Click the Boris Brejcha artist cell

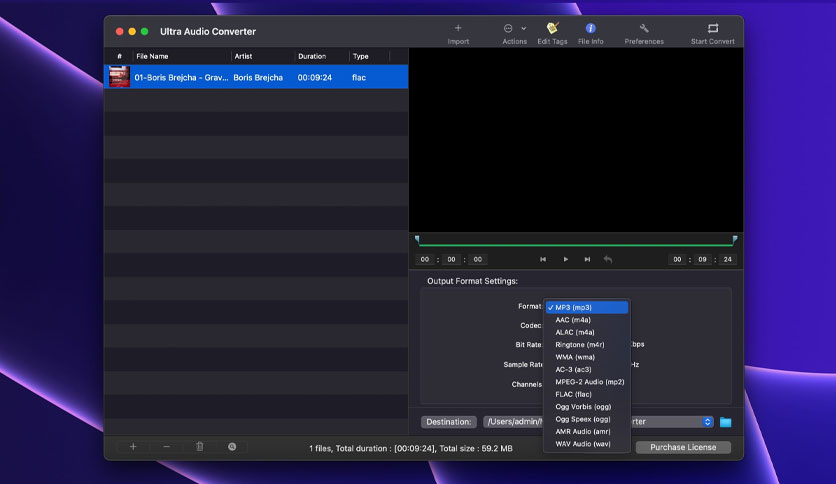(x=258, y=77)
